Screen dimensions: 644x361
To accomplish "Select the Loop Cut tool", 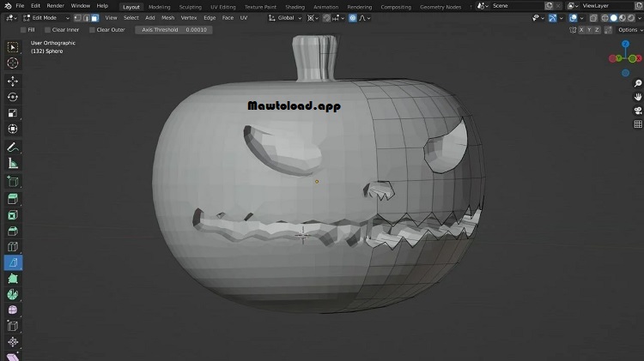I will pos(13,247).
